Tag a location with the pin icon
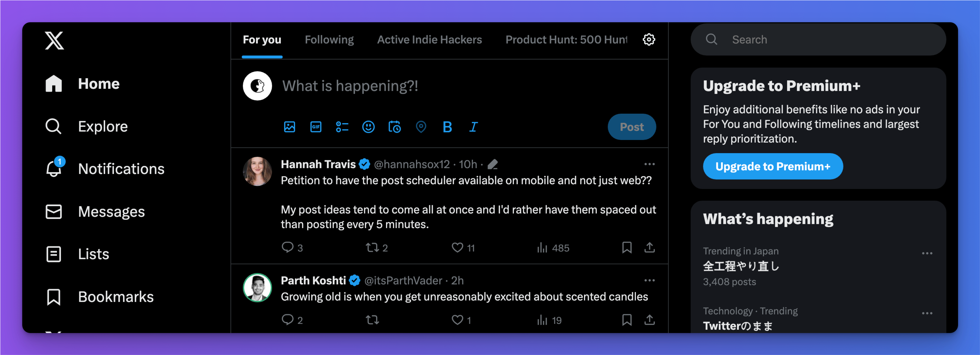The image size is (980, 355). (421, 127)
